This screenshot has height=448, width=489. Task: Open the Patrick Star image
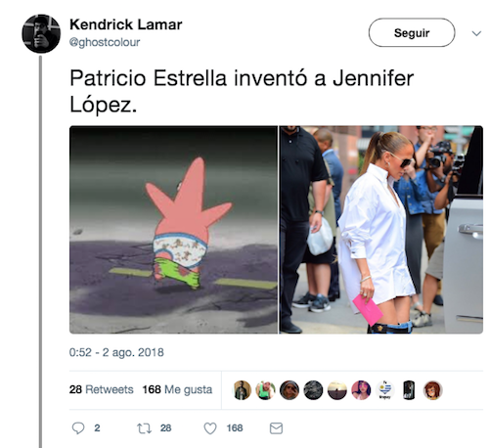(x=174, y=230)
